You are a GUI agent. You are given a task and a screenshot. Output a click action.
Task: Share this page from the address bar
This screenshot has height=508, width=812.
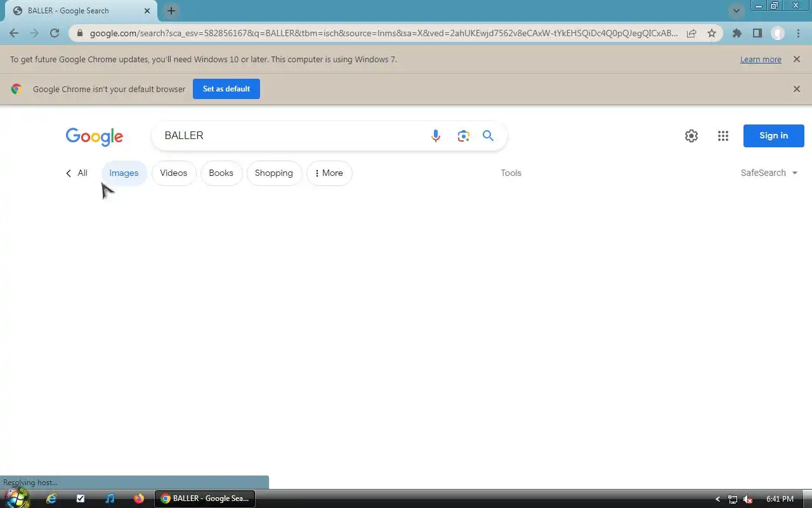[691, 33]
